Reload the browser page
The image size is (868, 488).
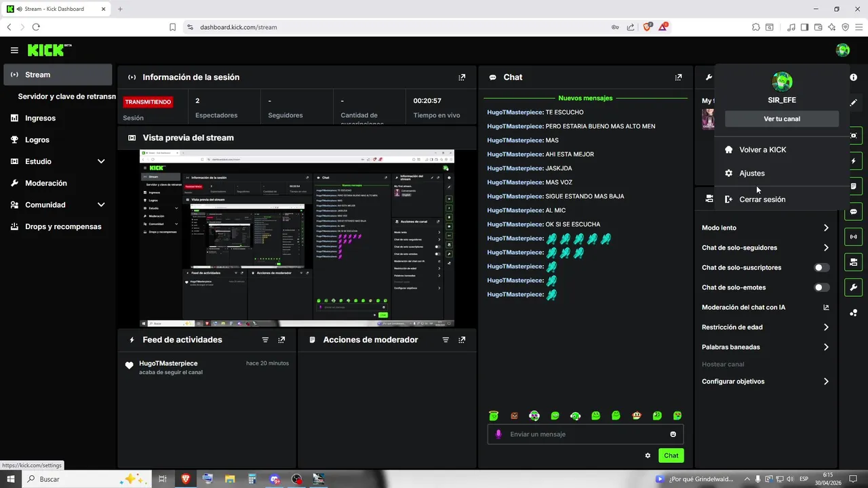coord(36,27)
